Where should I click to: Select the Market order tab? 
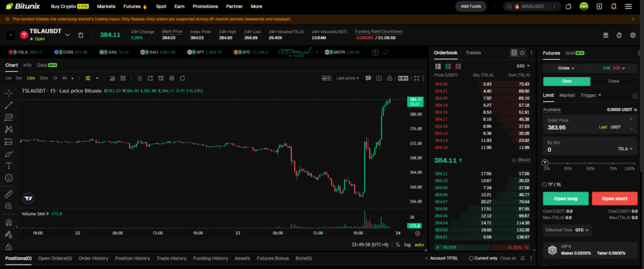tap(567, 96)
